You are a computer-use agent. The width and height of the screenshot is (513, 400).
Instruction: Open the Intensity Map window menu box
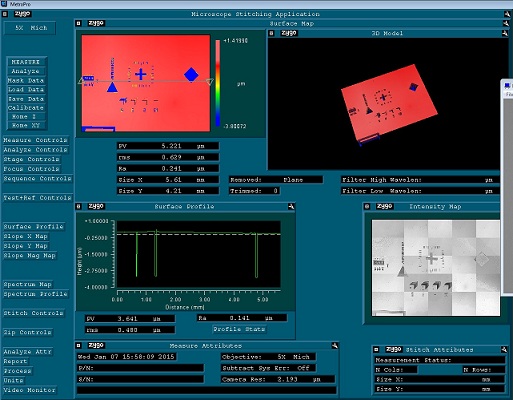coord(367,207)
